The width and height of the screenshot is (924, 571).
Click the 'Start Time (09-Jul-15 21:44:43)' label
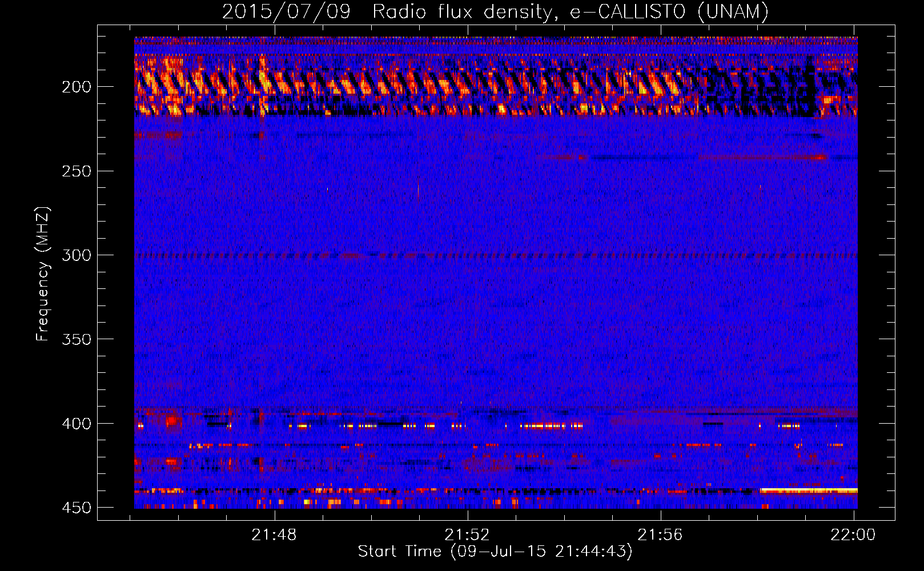[495, 552]
